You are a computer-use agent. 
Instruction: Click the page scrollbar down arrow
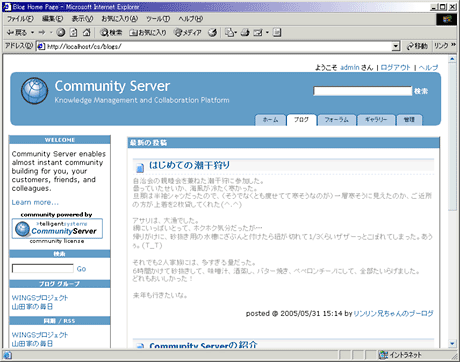[x=452, y=344]
